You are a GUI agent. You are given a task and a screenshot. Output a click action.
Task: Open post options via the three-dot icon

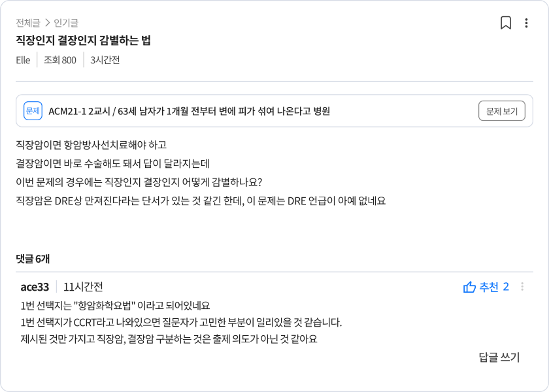tap(526, 23)
